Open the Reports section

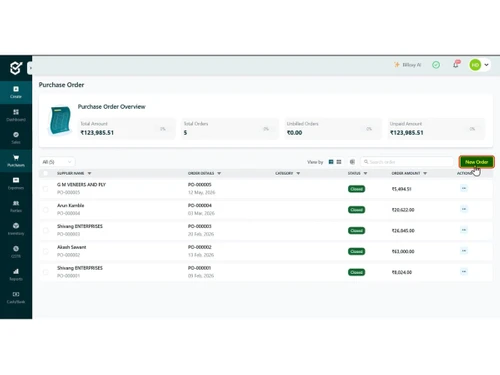pyautogui.click(x=16, y=275)
